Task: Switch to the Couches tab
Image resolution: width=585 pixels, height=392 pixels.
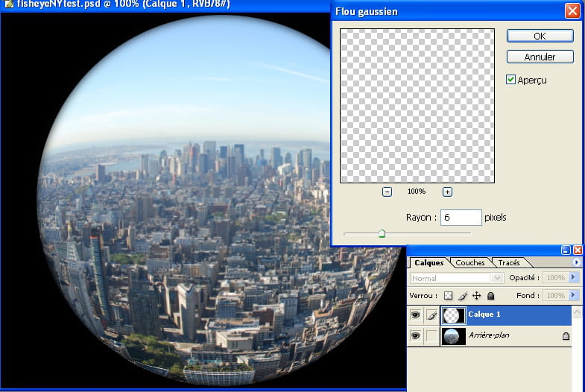Action: [470, 262]
